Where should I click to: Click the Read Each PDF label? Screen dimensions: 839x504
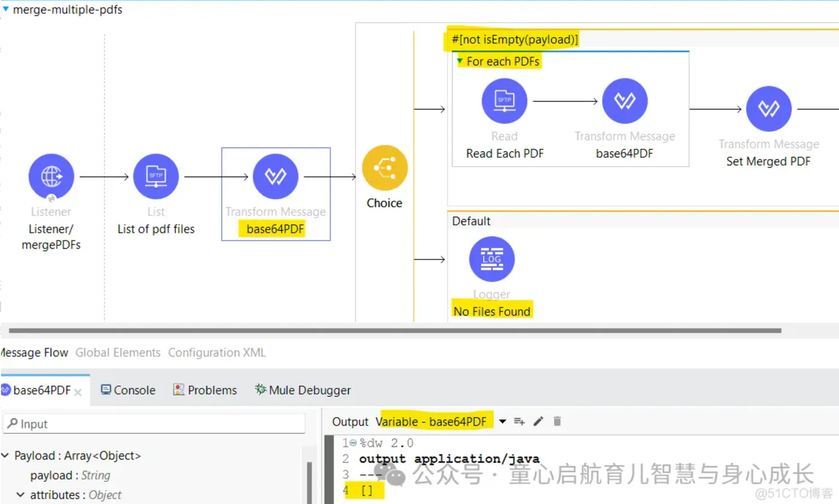click(505, 153)
